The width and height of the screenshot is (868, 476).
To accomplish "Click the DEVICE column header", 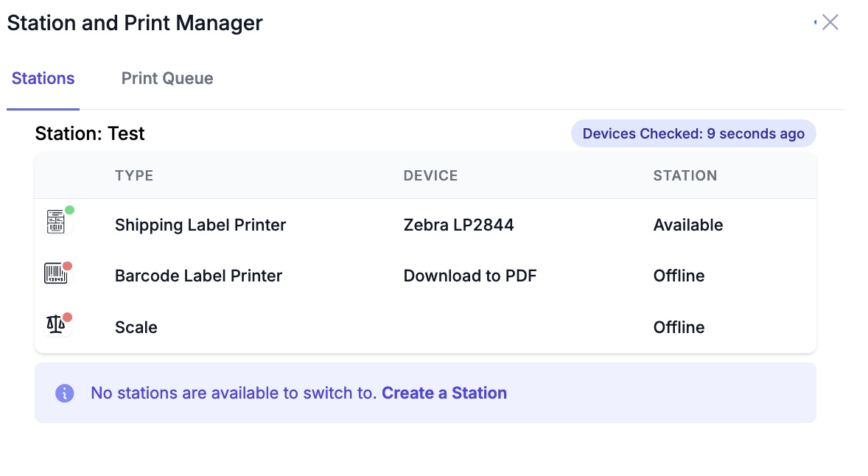I will [430, 175].
